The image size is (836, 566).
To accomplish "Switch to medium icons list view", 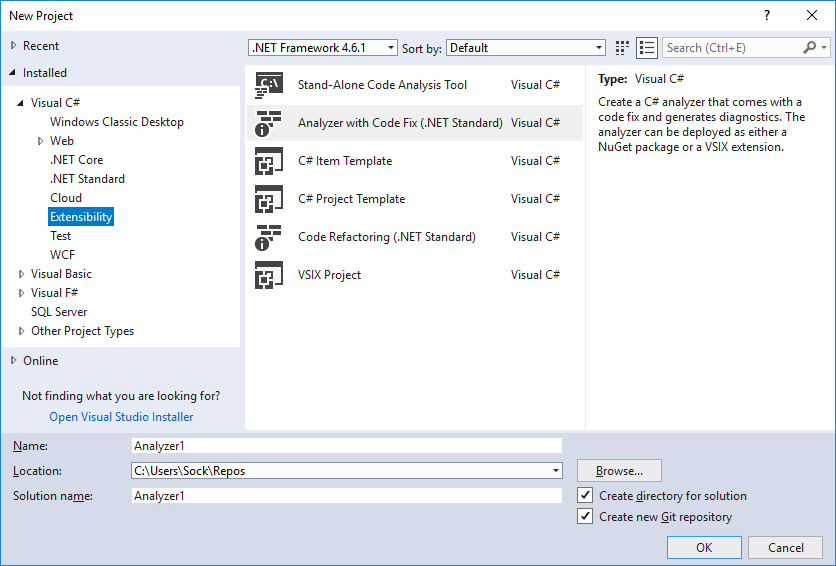I will 647,48.
